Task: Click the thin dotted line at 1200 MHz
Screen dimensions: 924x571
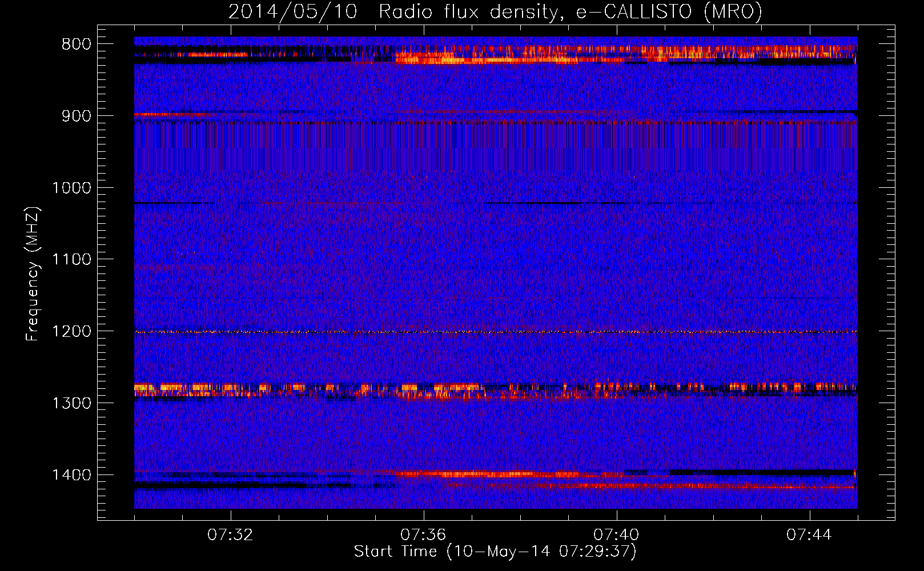Action: (496, 332)
